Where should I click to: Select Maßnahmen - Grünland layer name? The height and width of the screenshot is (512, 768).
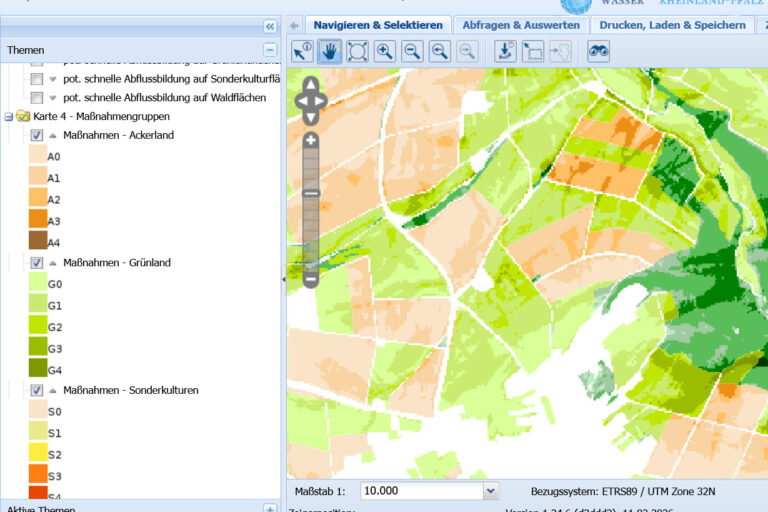coord(117,263)
